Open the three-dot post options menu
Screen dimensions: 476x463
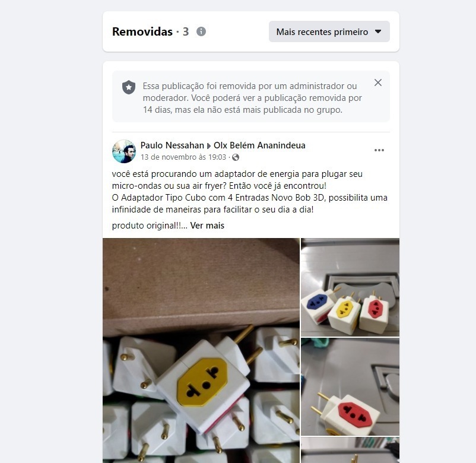pyautogui.click(x=379, y=150)
